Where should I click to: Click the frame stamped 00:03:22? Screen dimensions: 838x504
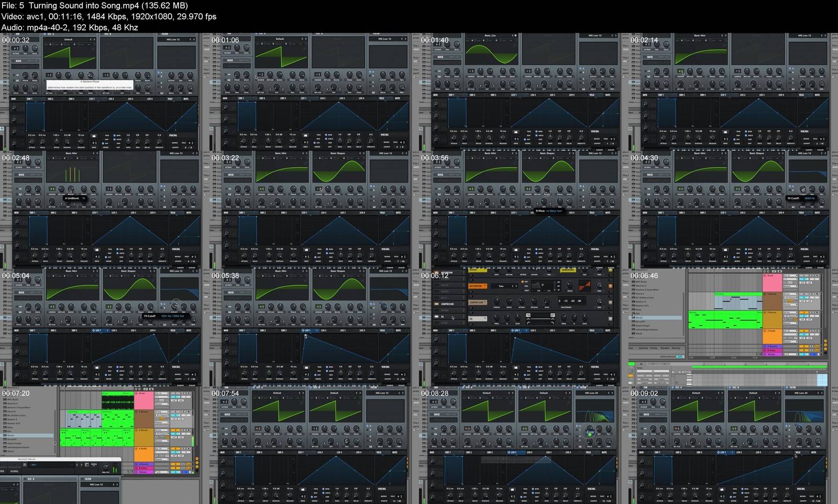click(314, 210)
